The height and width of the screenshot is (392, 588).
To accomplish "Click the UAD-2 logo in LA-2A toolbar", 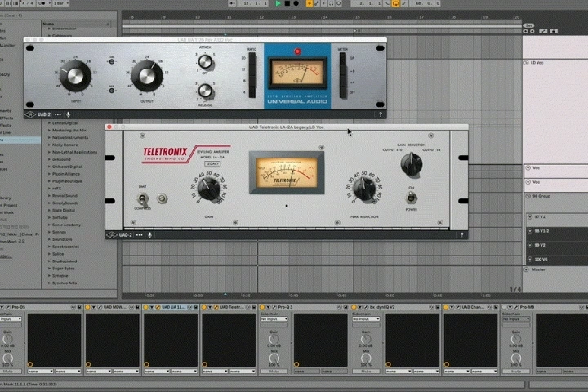I will 119,235.
